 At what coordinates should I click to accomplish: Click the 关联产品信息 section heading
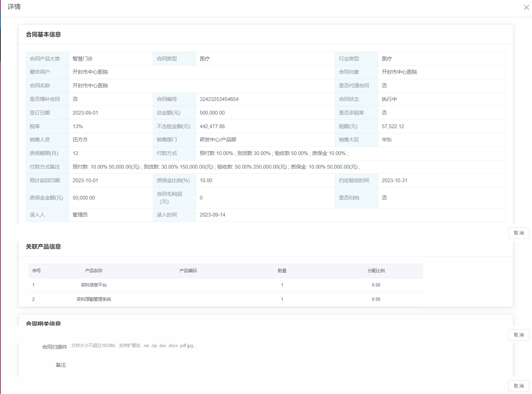pyautogui.click(x=43, y=247)
